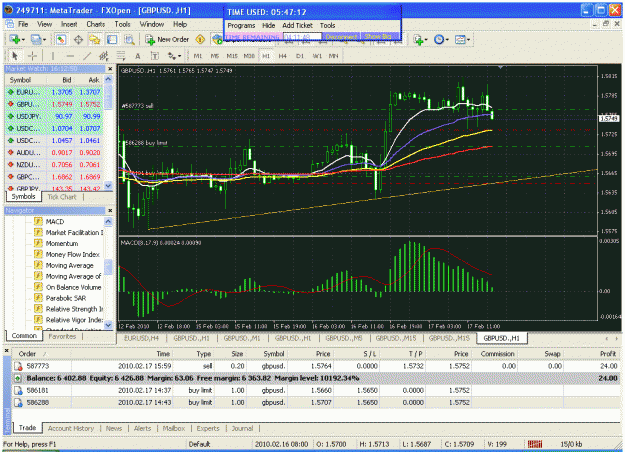Click the Show Bid button
625x452 pixels.
pos(377,37)
